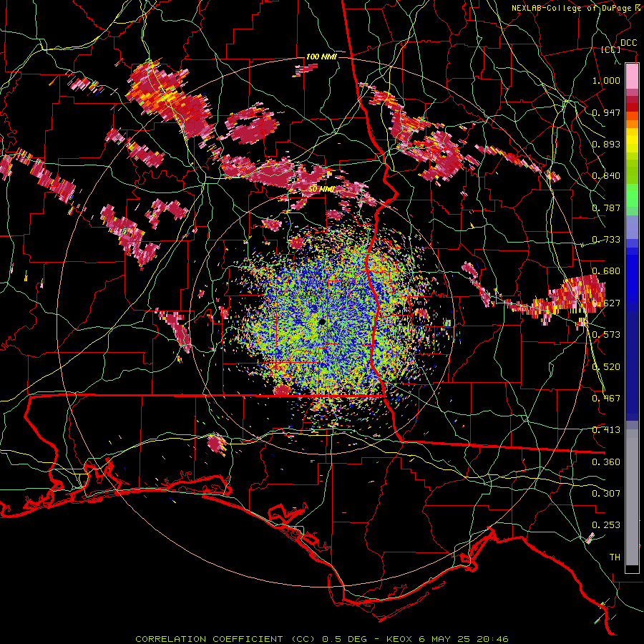Screen dimensions: 644x644
Task: Select the 0.680 scale value
Action: 606,271
